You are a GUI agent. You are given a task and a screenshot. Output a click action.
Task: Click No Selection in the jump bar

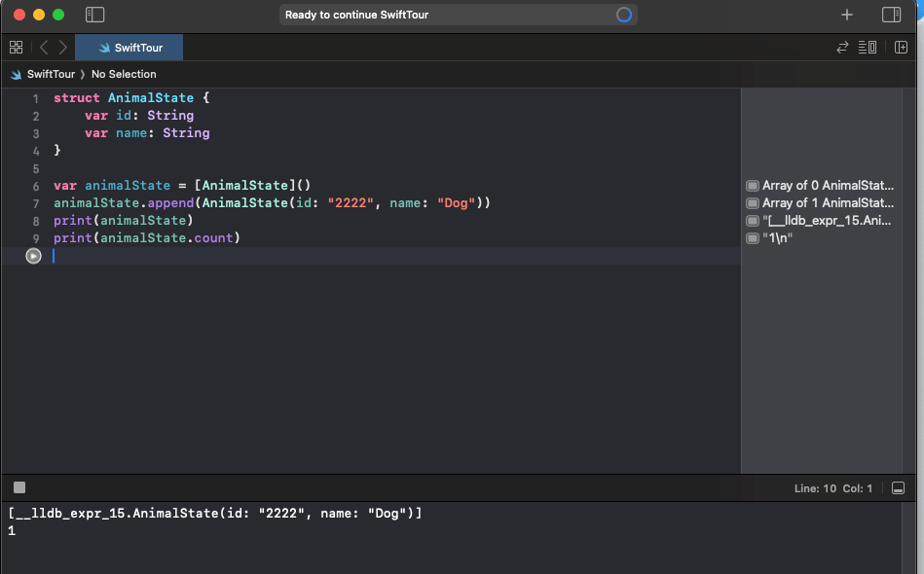[124, 74]
